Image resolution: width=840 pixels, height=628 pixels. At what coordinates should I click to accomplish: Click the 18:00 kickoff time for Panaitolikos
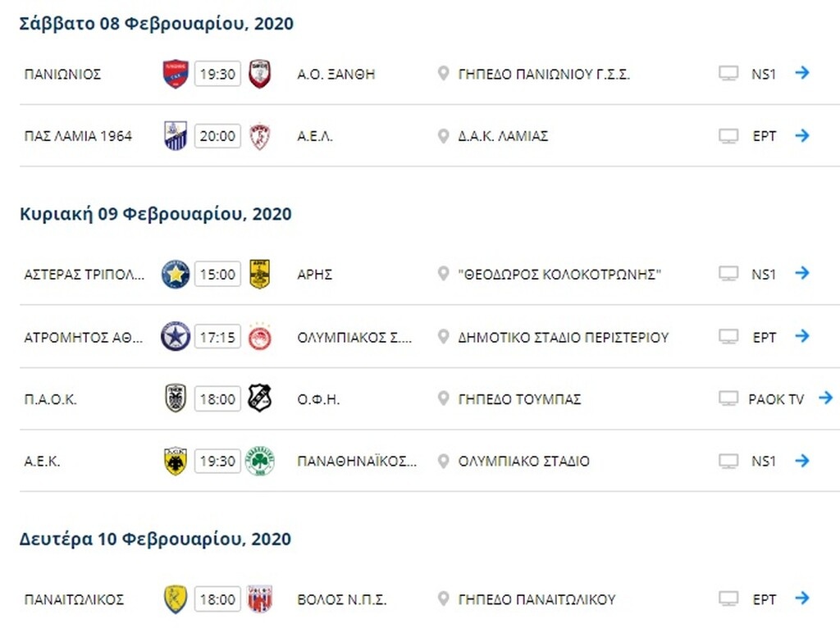coord(217,598)
